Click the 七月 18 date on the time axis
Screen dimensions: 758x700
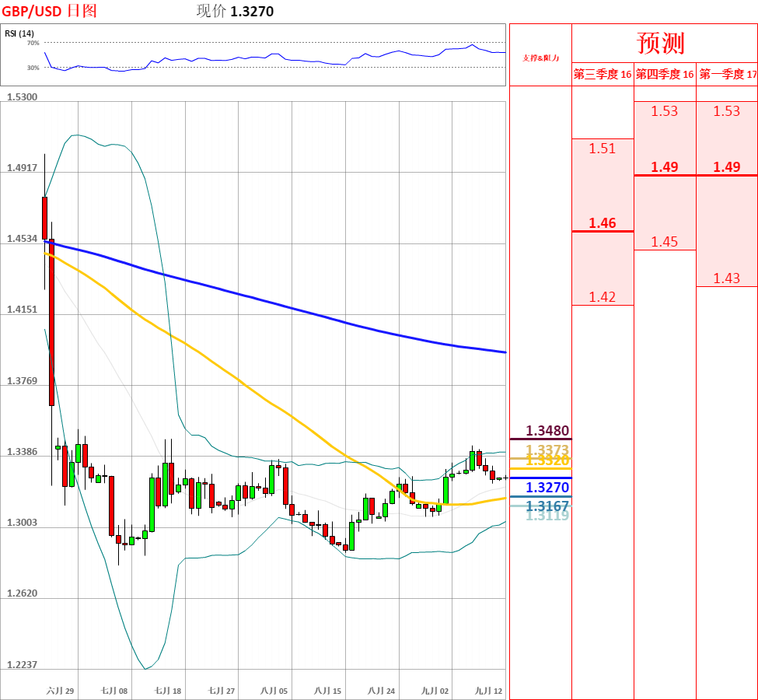click(167, 691)
